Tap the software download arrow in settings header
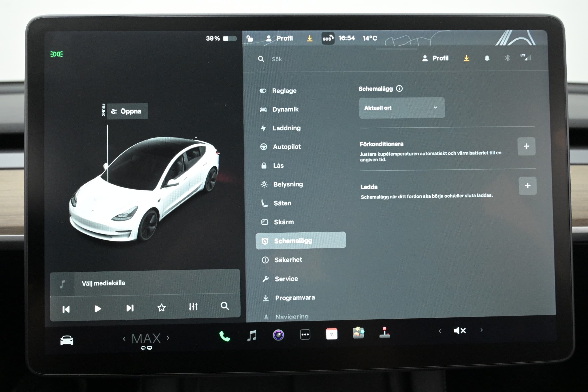This screenshot has height=392, width=588. coord(466,58)
